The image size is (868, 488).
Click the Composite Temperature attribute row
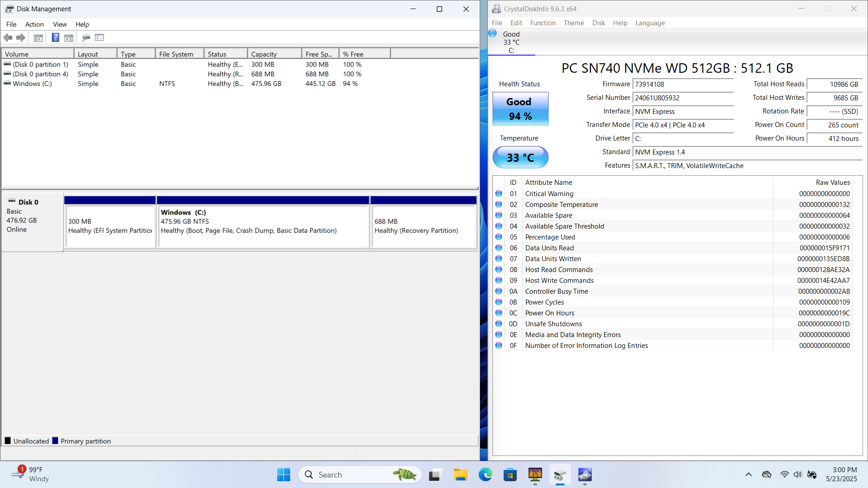673,204
